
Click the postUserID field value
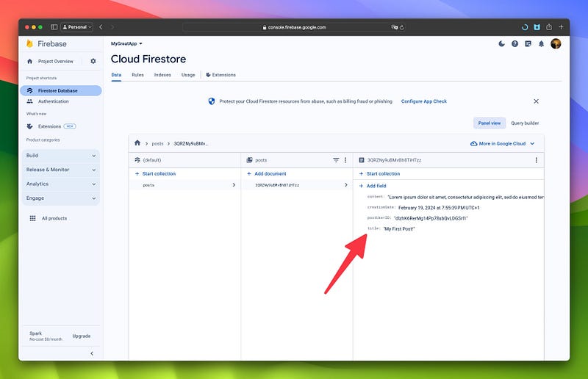pyautogui.click(x=431, y=218)
